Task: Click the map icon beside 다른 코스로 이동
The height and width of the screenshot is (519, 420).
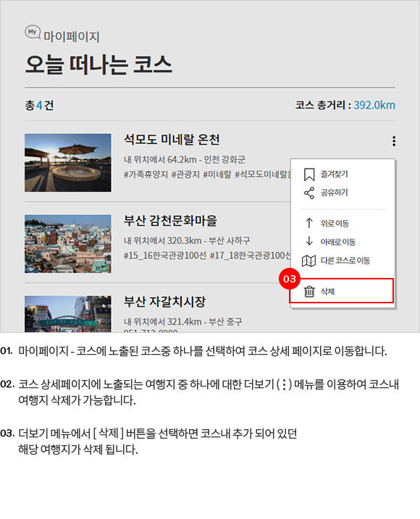Action: 308,261
